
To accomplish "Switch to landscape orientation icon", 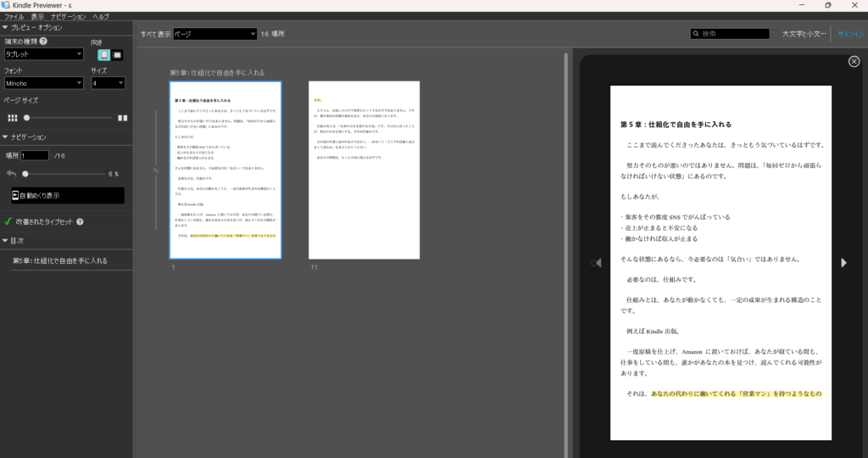I will point(118,55).
